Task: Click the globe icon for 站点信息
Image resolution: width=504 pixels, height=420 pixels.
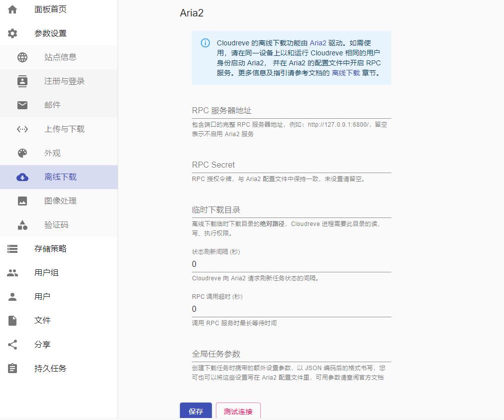Action: [22, 57]
